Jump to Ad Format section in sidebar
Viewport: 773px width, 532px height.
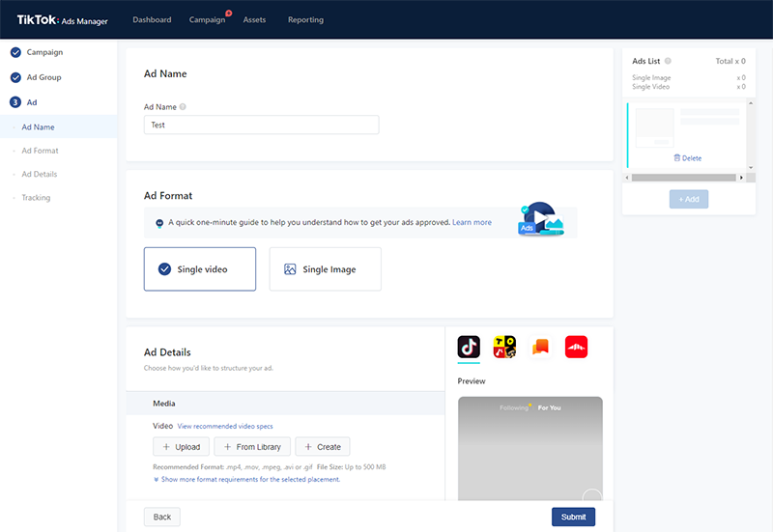40,151
